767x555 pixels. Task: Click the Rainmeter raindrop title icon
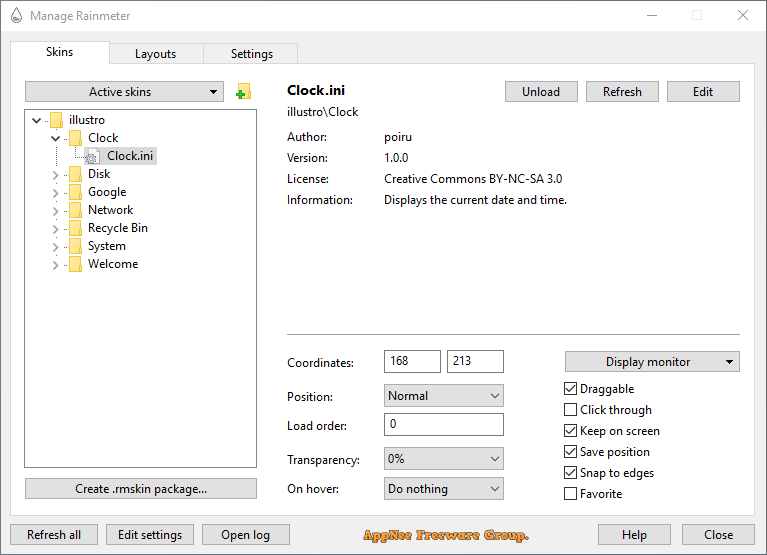coord(17,16)
